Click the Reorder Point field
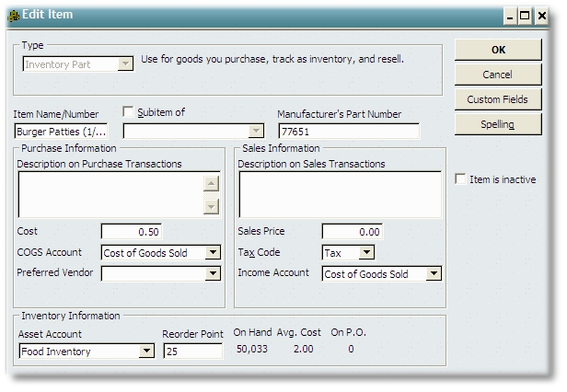The height and width of the screenshot is (392, 567). [x=192, y=351]
